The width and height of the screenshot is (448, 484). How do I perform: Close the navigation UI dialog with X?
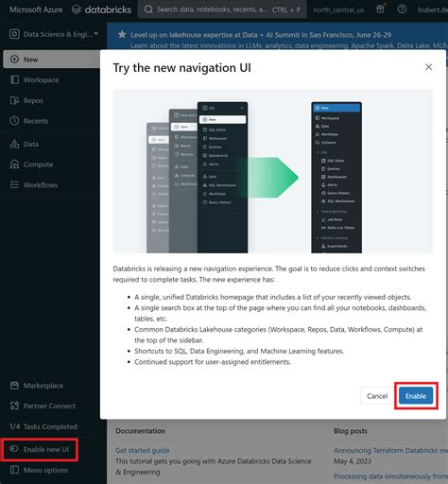[x=428, y=67]
